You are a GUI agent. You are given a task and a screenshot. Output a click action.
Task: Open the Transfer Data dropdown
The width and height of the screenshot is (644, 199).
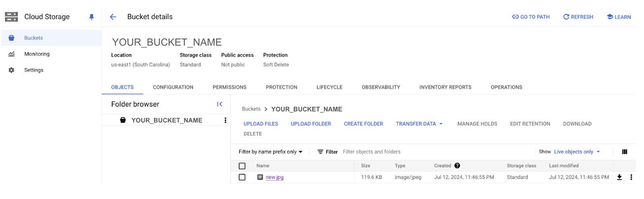419,124
